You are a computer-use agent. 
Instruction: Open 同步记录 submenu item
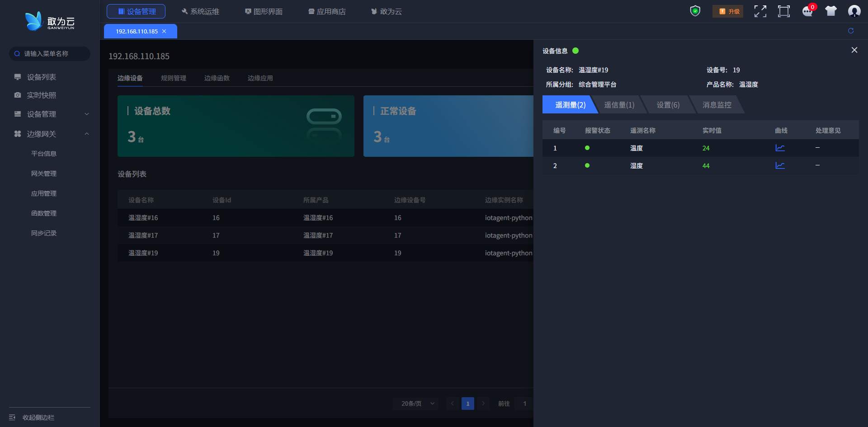(x=44, y=233)
